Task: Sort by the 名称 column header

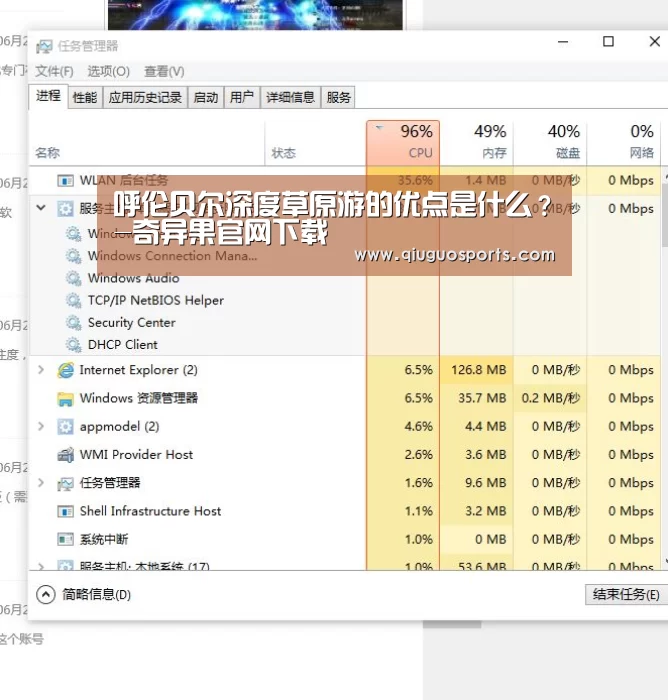Action: click(147, 143)
